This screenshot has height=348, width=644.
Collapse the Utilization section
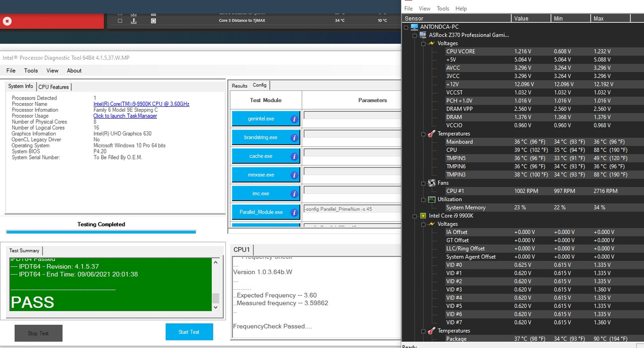pos(423,200)
